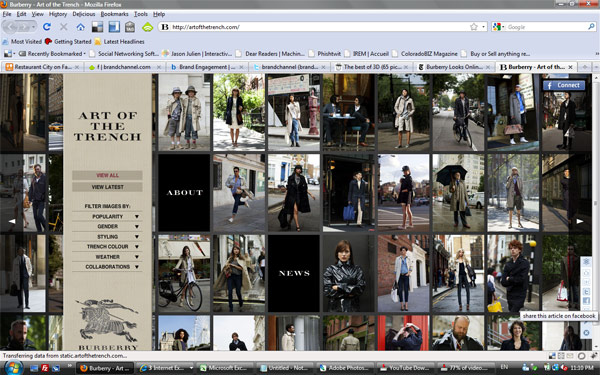
Task: Click the View All button
Action: [x=107, y=175]
